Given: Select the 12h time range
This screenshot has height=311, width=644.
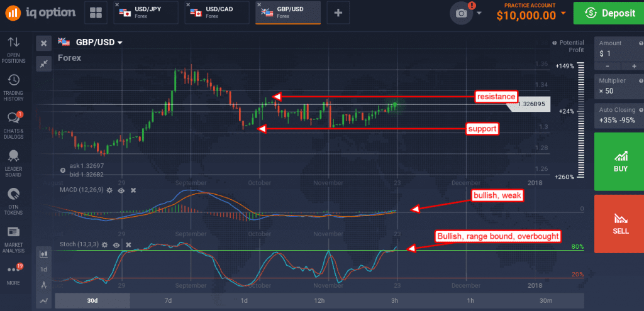Looking at the screenshot, I should tap(319, 301).
